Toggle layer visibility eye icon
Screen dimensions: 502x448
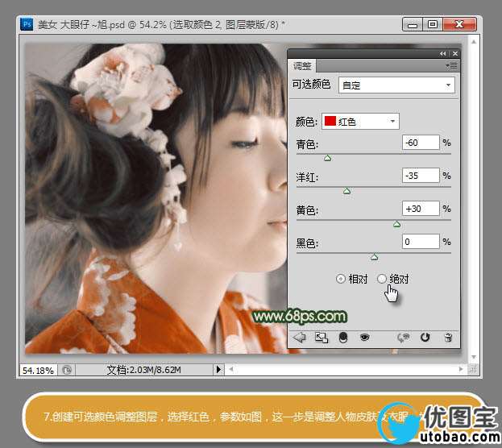click(x=364, y=337)
